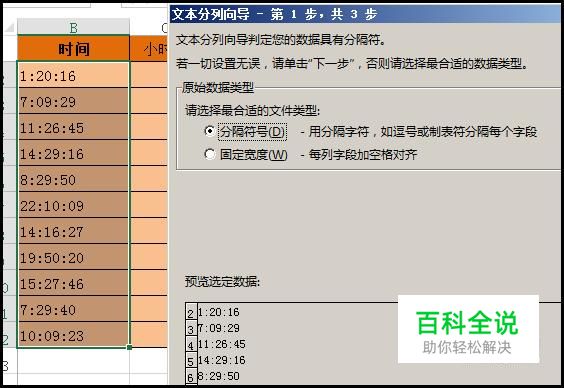Click preview row 6 value 8:29:50
The height and width of the screenshot is (388, 564).
[218, 376]
